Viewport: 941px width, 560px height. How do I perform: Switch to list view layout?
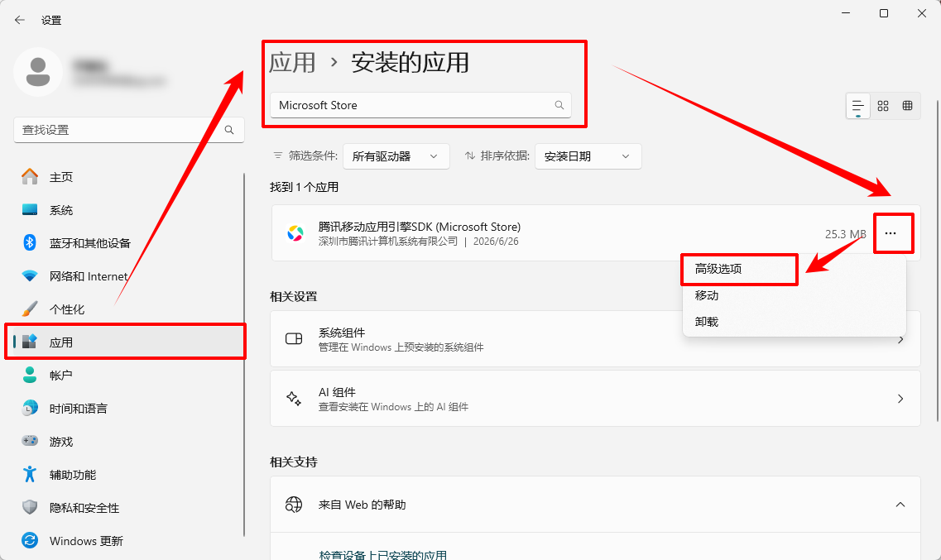(x=858, y=106)
